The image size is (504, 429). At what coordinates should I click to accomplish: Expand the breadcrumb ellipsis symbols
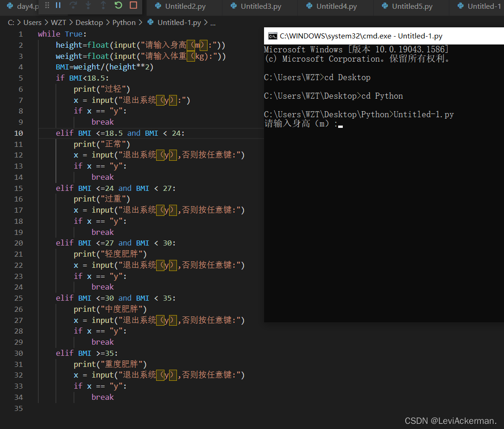[x=213, y=23]
